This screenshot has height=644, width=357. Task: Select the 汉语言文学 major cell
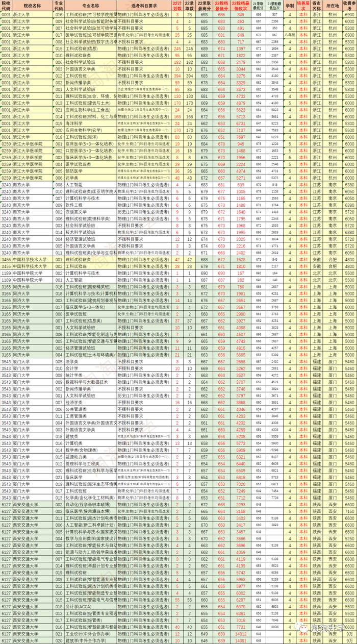[x=91, y=212]
